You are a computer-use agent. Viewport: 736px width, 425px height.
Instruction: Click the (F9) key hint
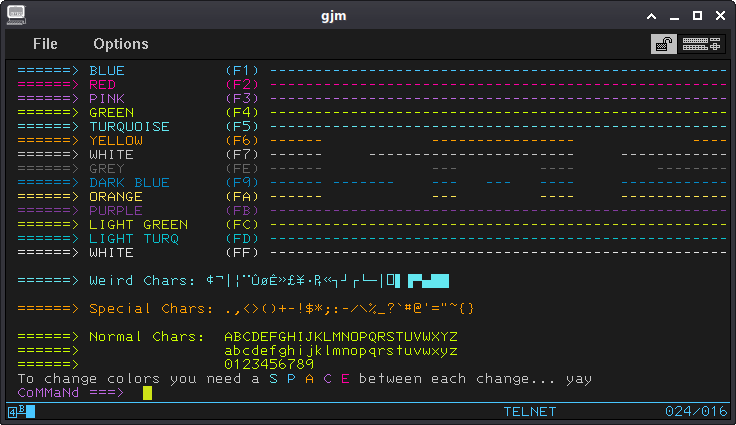[x=242, y=183]
